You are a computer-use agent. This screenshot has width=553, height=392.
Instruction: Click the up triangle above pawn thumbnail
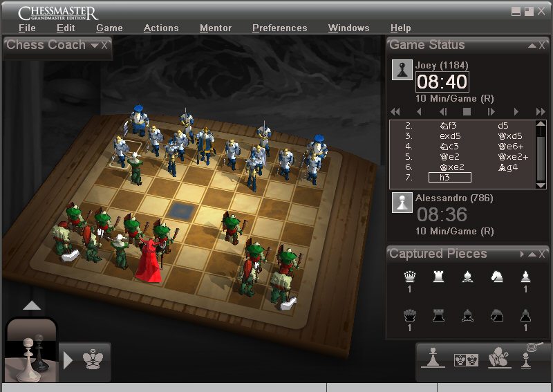32,306
